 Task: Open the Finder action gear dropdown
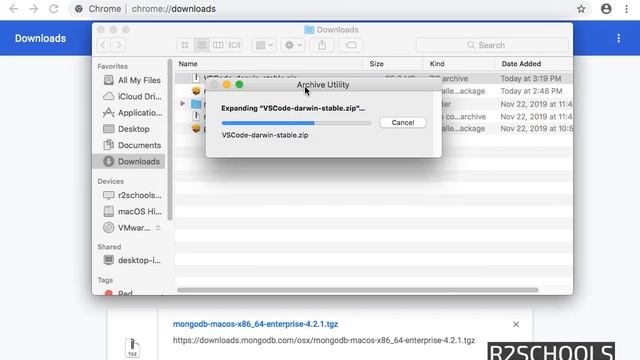(293, 45)
